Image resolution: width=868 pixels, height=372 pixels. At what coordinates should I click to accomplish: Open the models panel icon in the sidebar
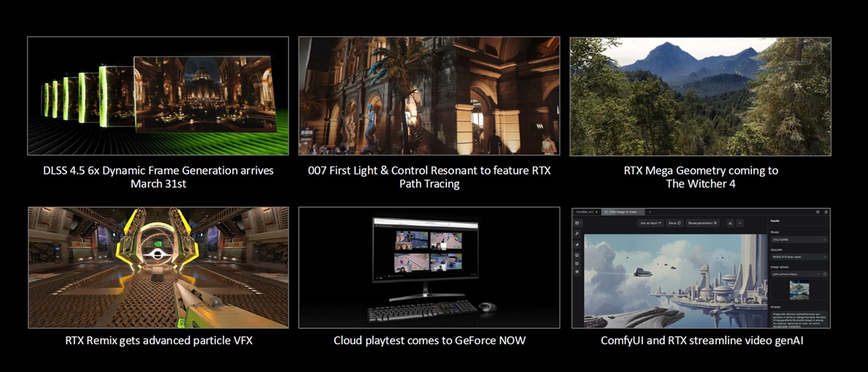coord(577,263)
